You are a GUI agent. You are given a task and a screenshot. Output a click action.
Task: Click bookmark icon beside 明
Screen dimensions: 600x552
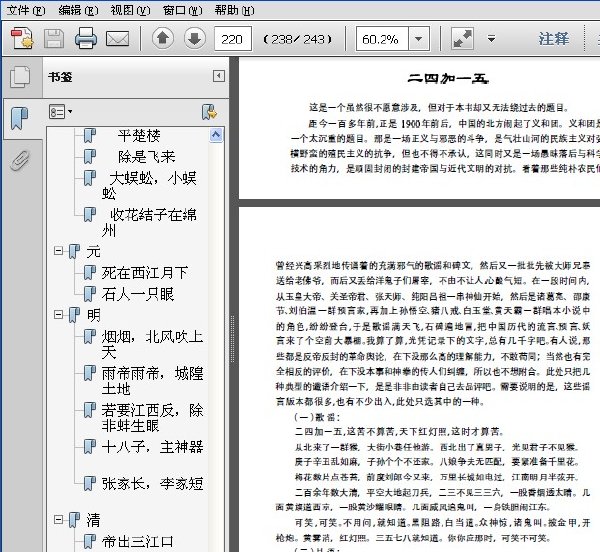(x=75, y=315)
